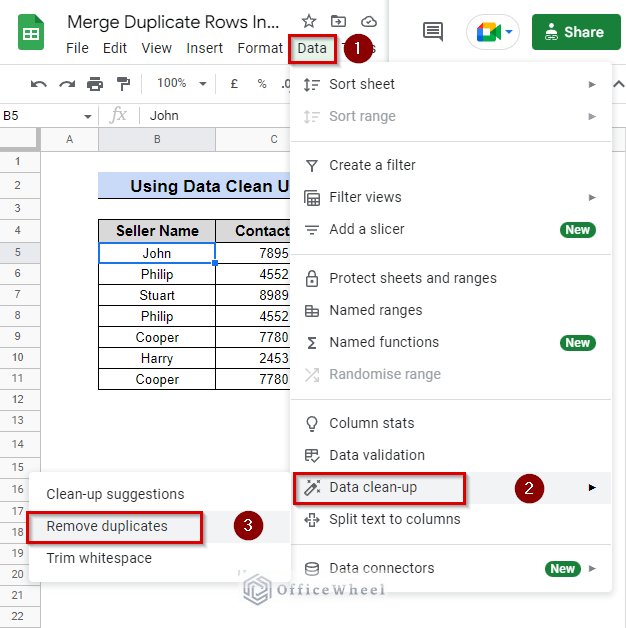Click the B5 Name box
Screen dimensions: 626x628
tap(40, 116)
